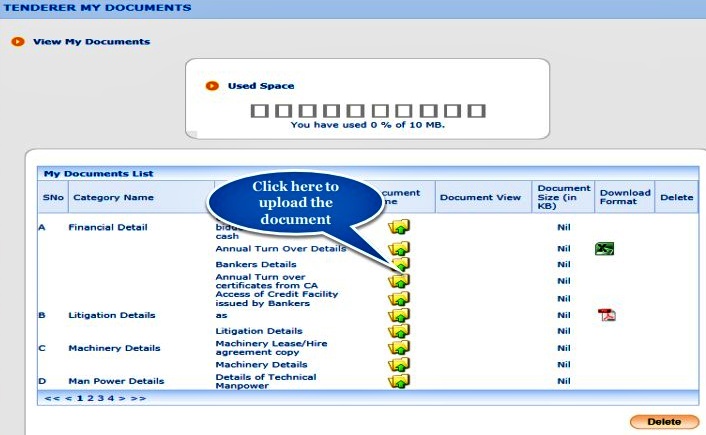Click 'Used Space' label
The height and width of the screenshot is (435, 706).
pyautogui.click(x=261, y=86)
